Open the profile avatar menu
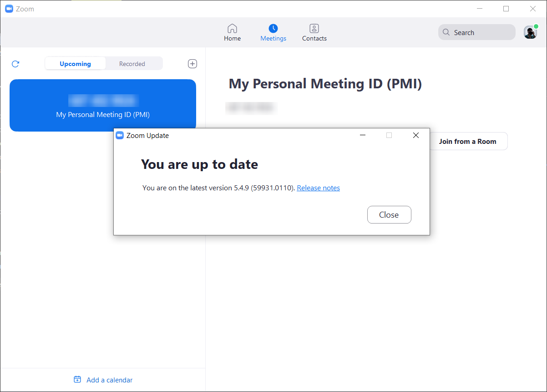 (x=530, y=32)
